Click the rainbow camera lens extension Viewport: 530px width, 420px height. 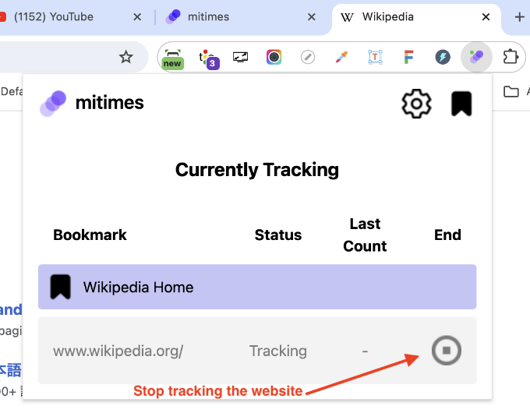click(x=274, y=57)
